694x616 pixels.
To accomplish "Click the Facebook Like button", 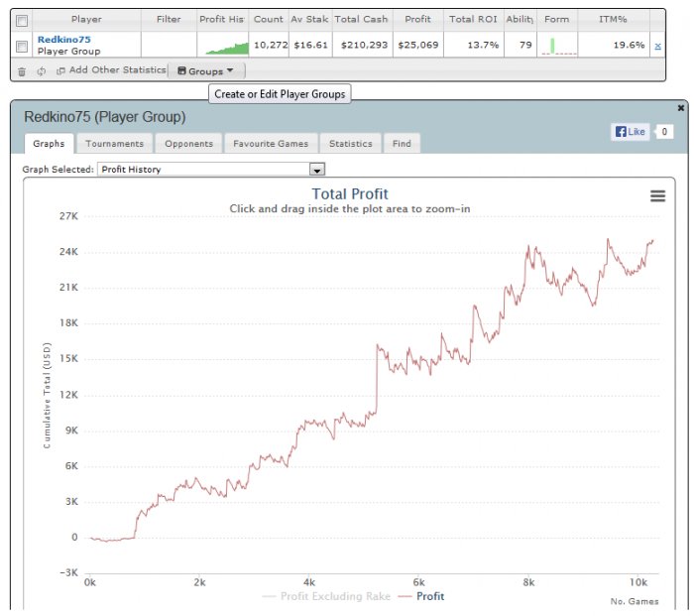I will 631,132.
